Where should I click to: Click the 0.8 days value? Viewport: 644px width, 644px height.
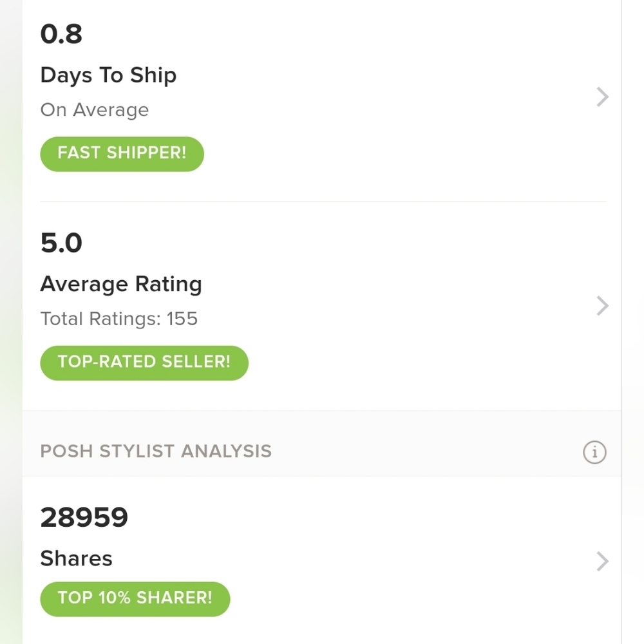tap(61, 33)
